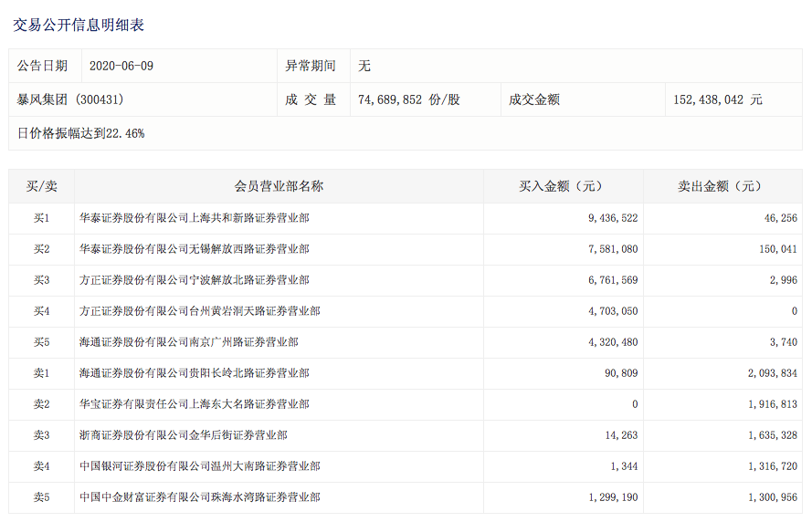Click the 卖2 row label
The height and width of the screenshot is (522, 812).
pos(41,404)
